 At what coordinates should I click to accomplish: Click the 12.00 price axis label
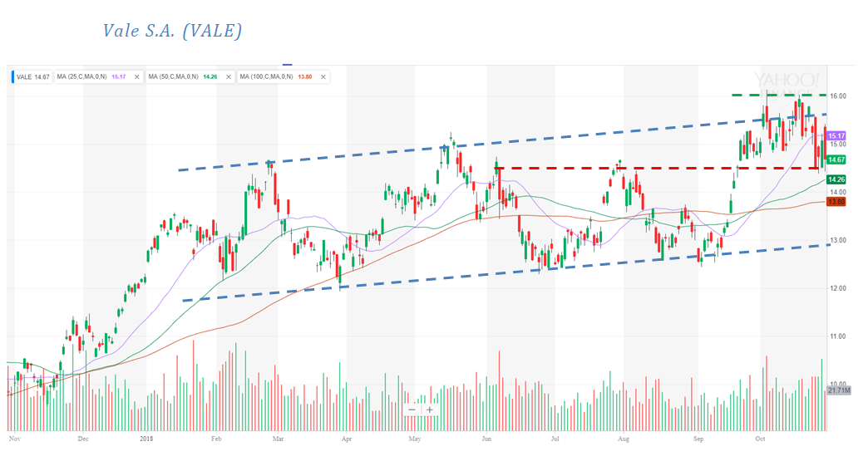pyautogui.click(x=837, y=288)
